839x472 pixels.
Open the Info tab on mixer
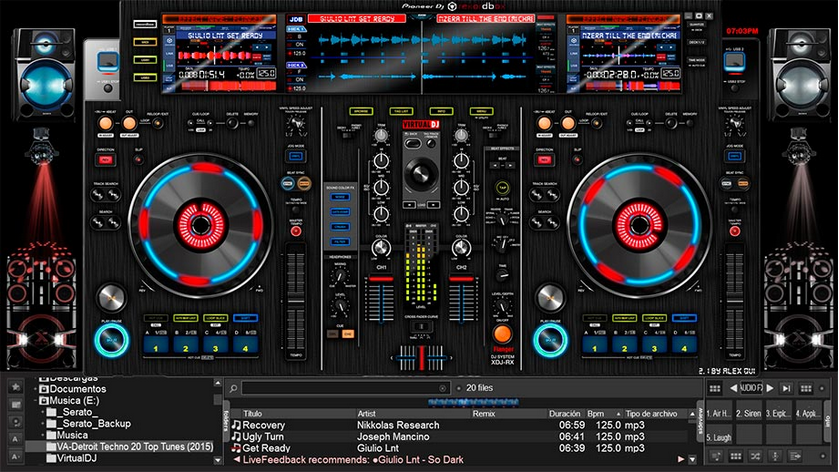[x=441, y=111]
